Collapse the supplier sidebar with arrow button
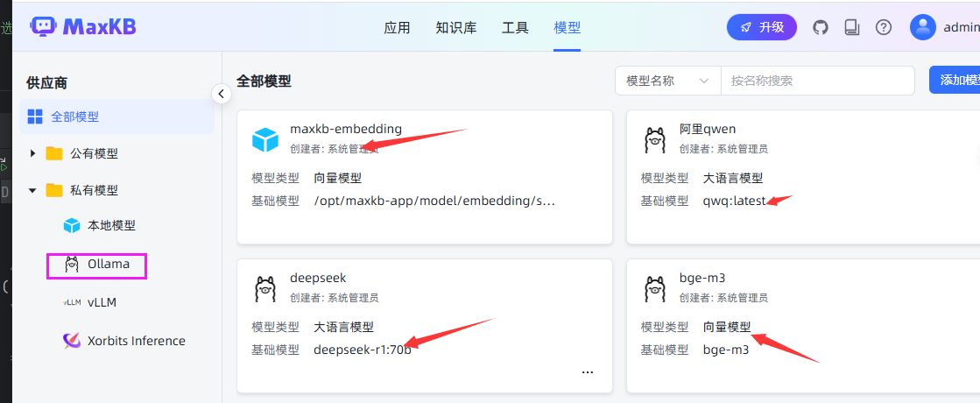 pos(222,94)
